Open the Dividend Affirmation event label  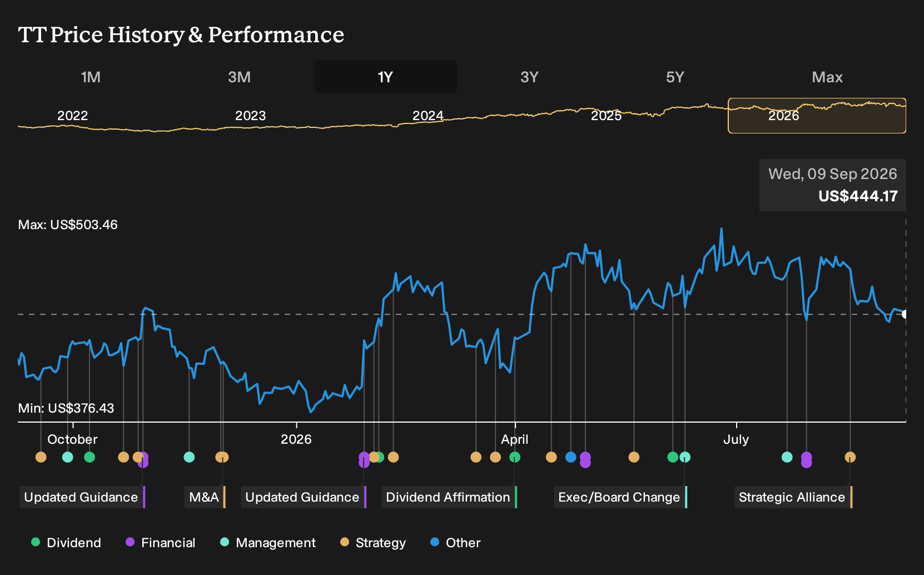449,497
